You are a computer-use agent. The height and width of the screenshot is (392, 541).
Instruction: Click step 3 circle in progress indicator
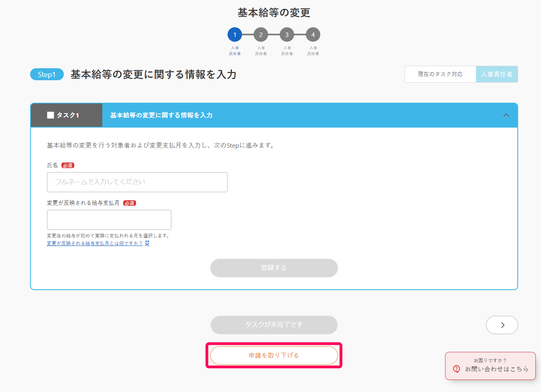pos(287,35)
